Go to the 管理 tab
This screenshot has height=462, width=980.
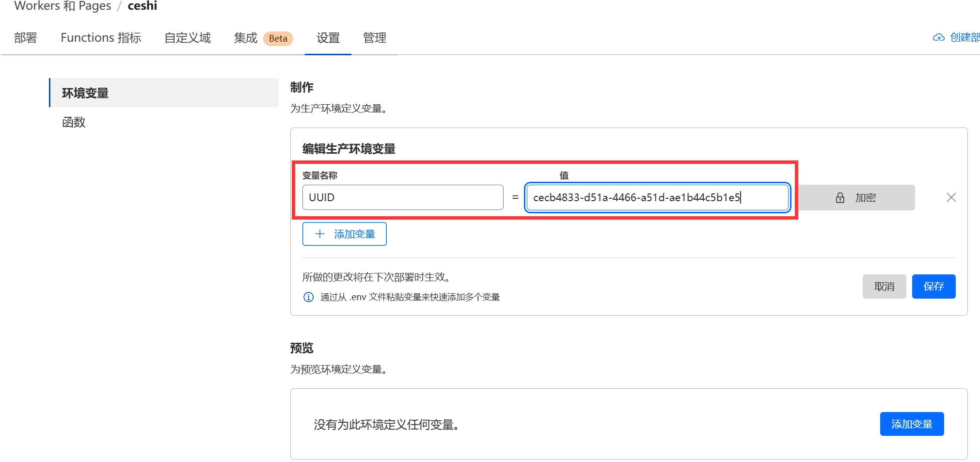coord(375,38)
